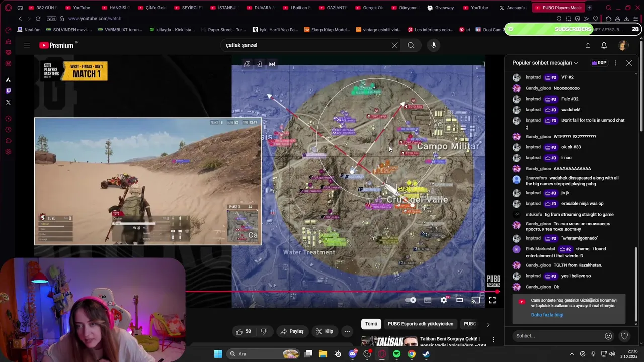
Task: Click the address bar URL
Action: 95,19
